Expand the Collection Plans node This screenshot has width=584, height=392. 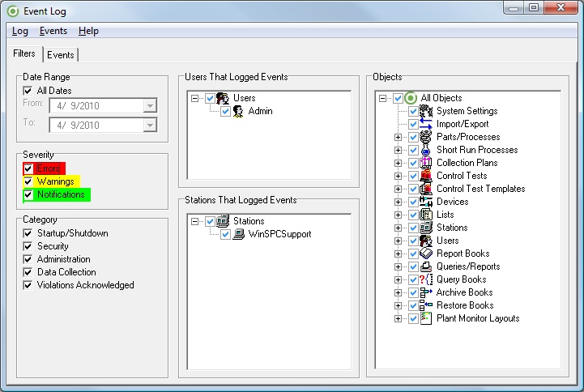point(399,163)
